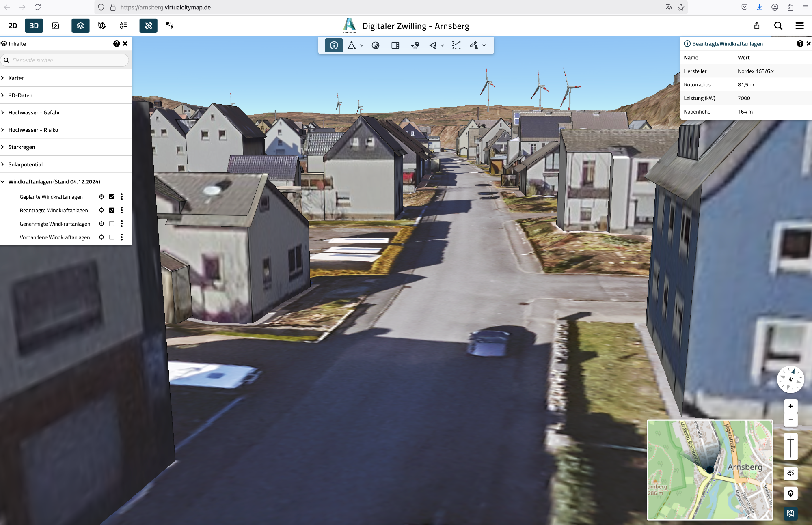
Task: Open the height profile tool
Action: 456,45
